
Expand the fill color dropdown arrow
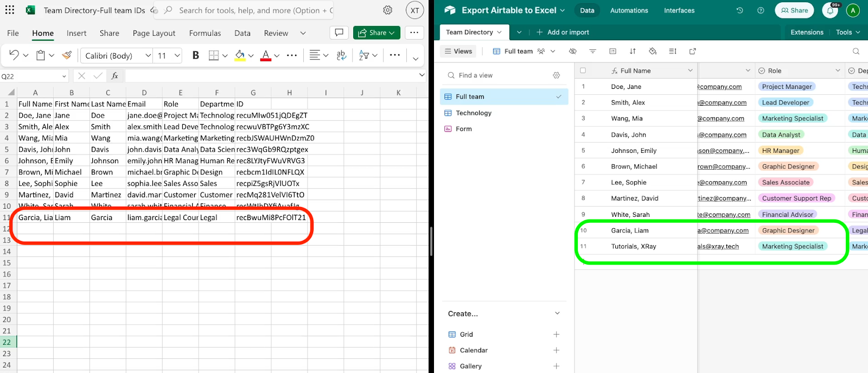[x=251, y=55]
